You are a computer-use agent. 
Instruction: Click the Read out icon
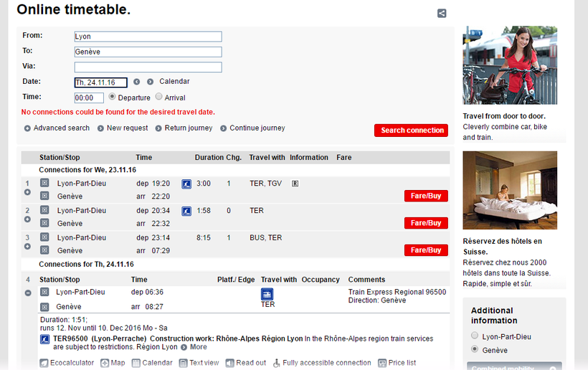(x=229, y=363)
